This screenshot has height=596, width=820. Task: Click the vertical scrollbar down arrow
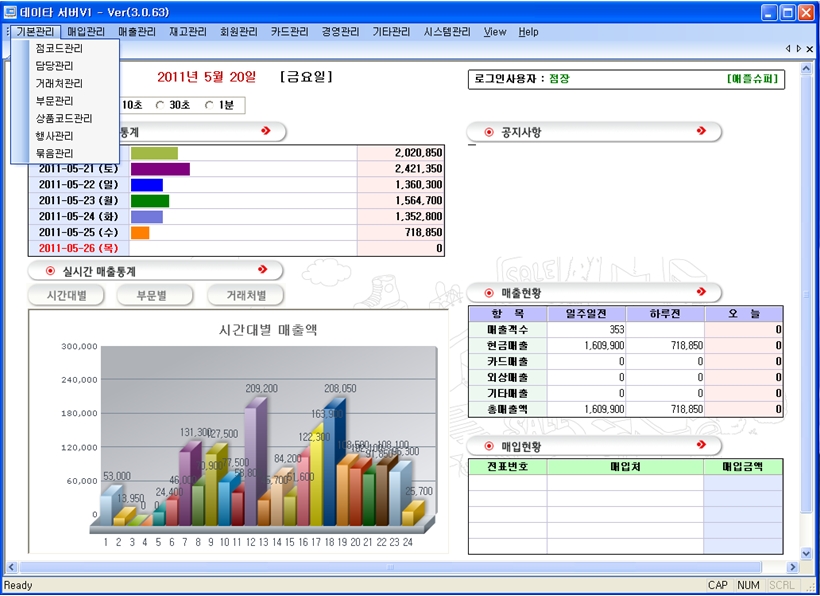806,554
